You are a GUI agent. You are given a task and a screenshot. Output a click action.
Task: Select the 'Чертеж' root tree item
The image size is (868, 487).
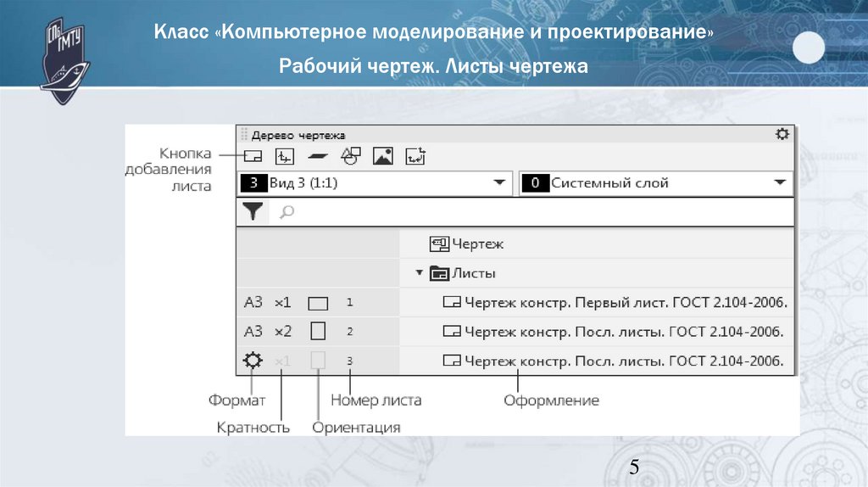coord(477,243)
